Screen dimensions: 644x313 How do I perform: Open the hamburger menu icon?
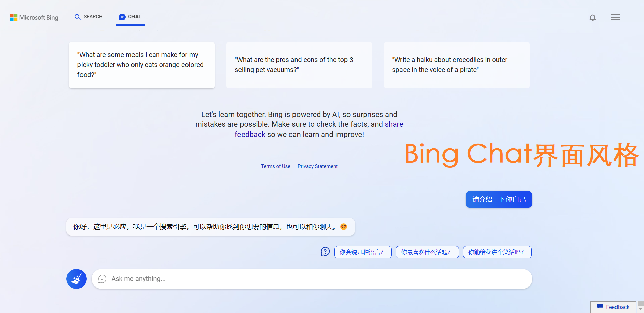tap(615, 17)
